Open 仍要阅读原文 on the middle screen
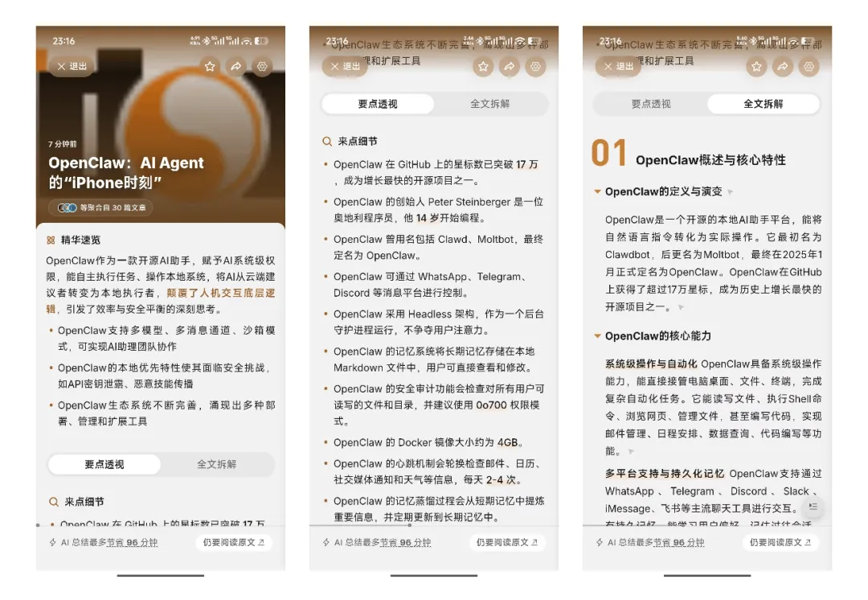 pyautogui.click(x=507, y=542)
